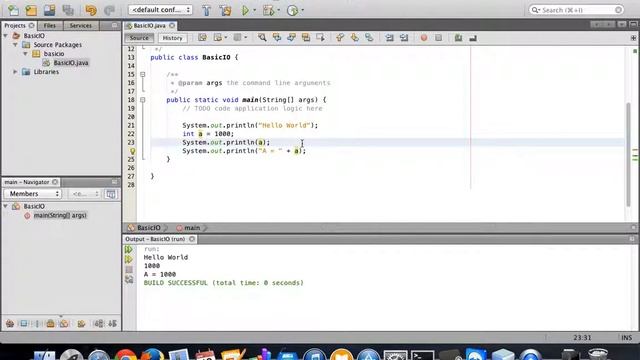Click the light bulb hint on line 24

(x=132, y=151)
